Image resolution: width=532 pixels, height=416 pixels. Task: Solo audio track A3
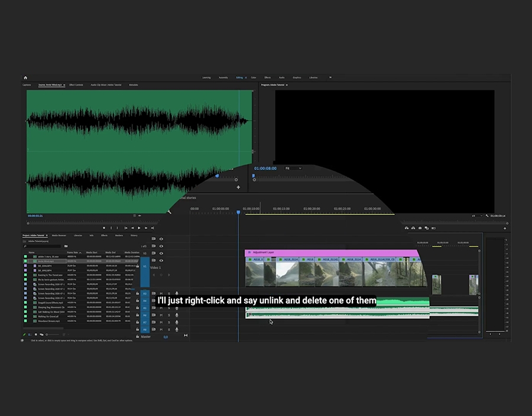point(169,294)
